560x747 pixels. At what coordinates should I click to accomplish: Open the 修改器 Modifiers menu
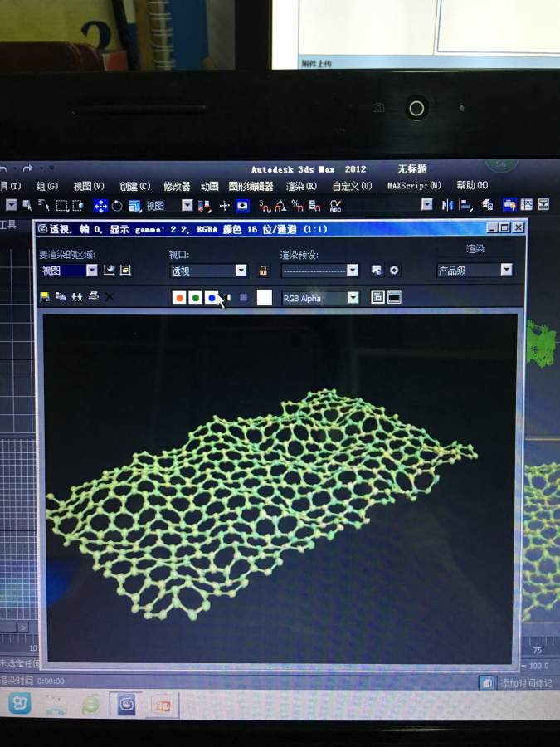click(x=177, y=186)
